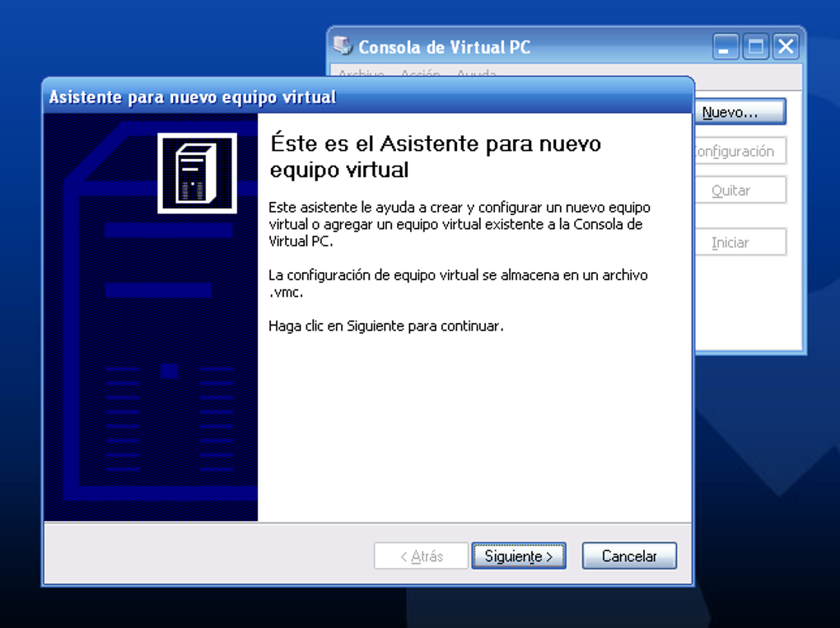Click the title bar 'Asistente para nuevo equipo virtual'
Viewport: 840px width, 628px height.
367,96
